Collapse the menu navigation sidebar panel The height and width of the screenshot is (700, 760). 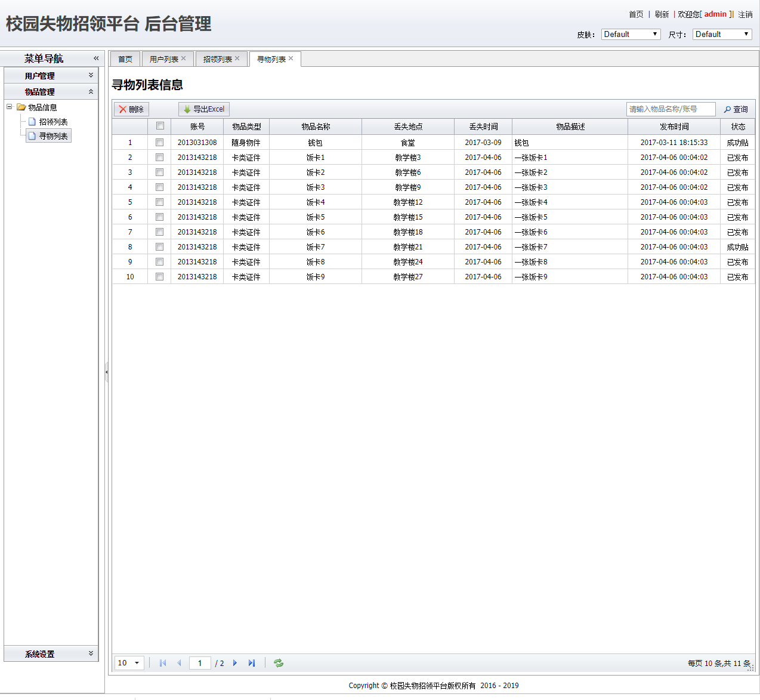[96, 58]
